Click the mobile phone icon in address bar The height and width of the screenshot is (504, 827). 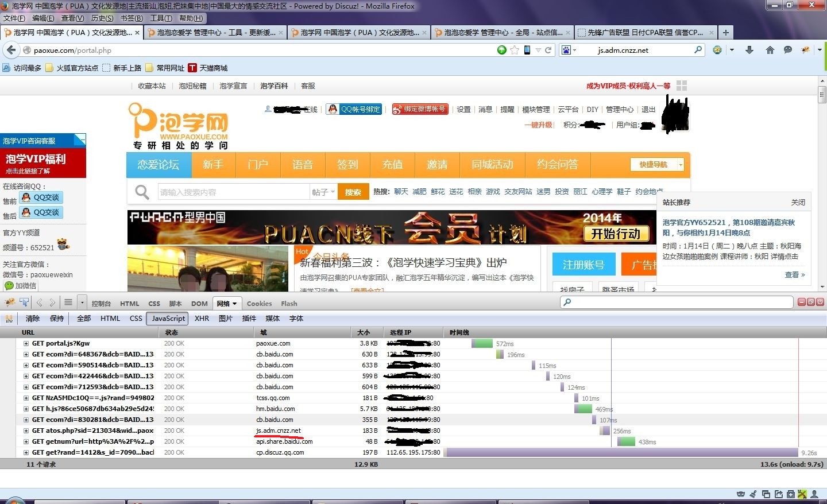pyautogui.click(x=526, y=50)
